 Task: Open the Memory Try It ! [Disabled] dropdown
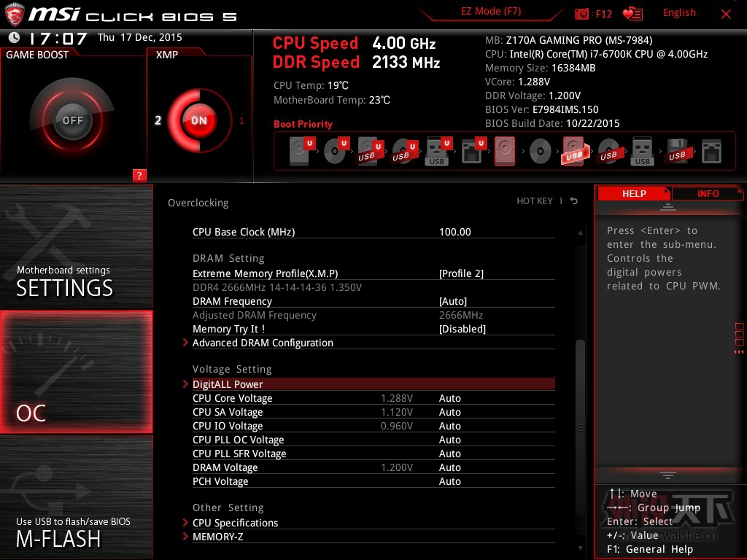coord(462,329)
